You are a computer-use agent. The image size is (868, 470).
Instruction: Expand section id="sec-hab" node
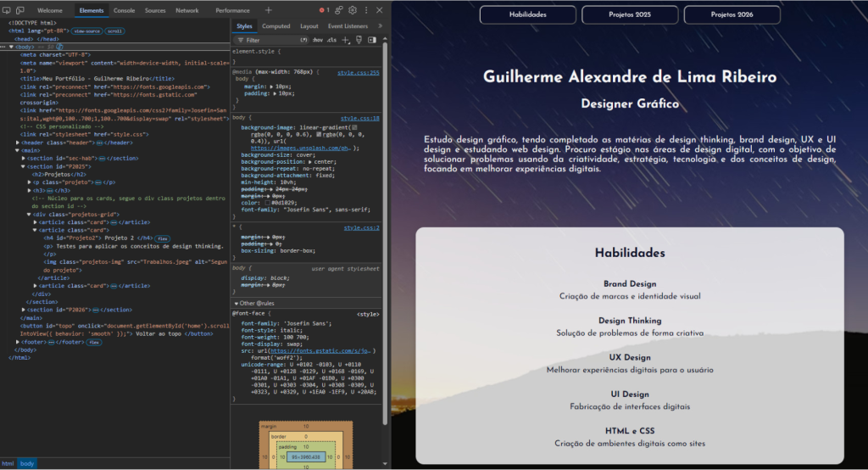23,158
